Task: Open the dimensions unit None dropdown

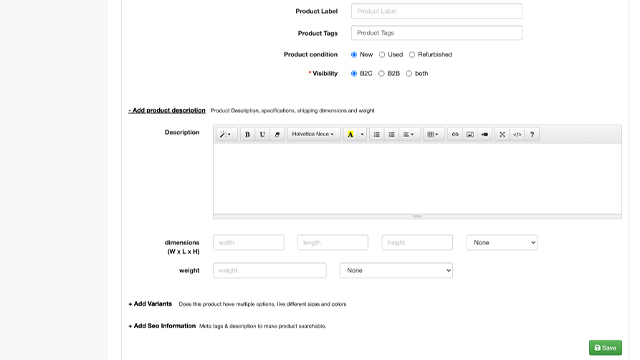Action: [502, 242]
